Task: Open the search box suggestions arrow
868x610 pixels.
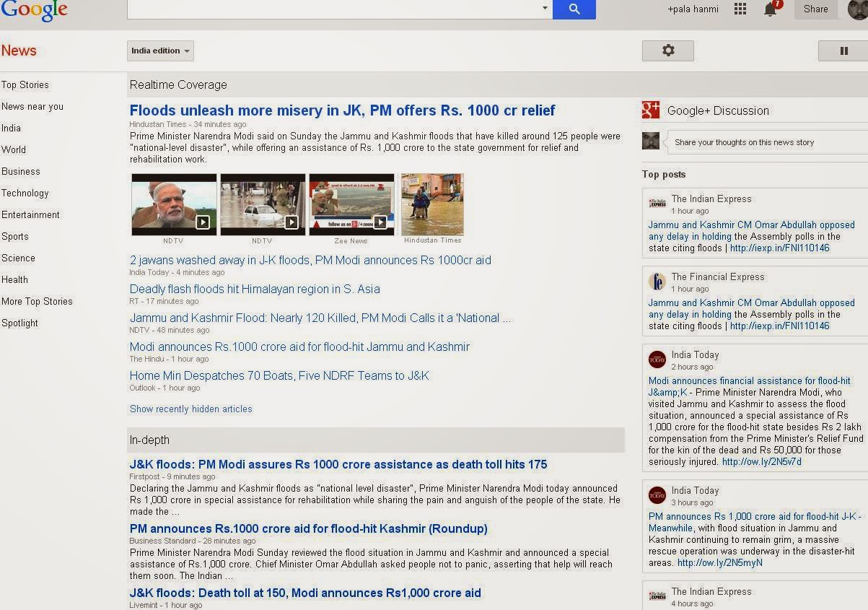Action: tap(545, 9)
